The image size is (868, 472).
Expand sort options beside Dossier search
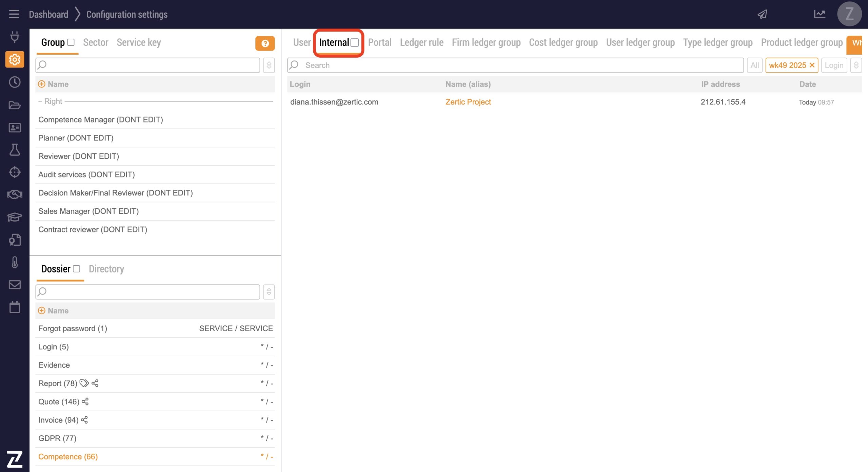point(269,292)
